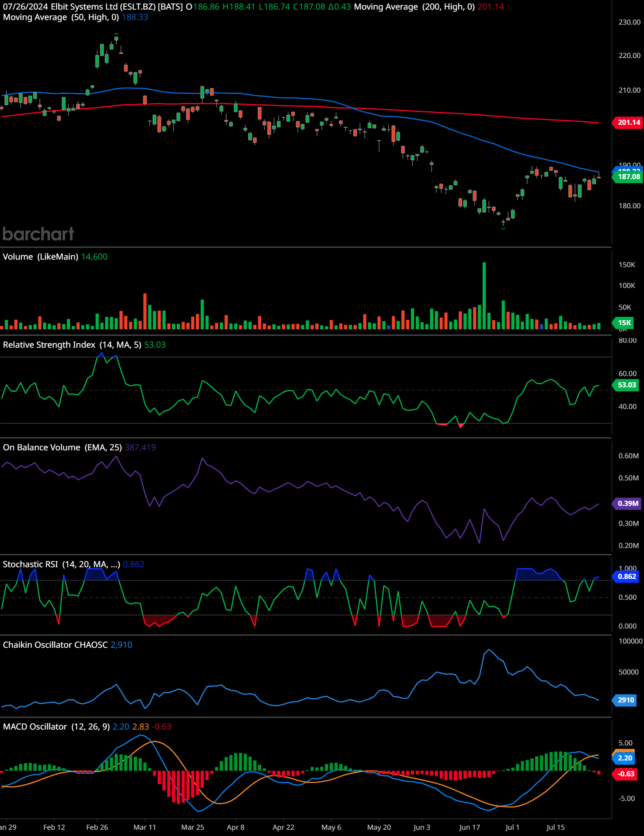This screenshot has width=644, height=836.
Task: Click the red 201.14 value in the header
Action: tap(491, 7)
